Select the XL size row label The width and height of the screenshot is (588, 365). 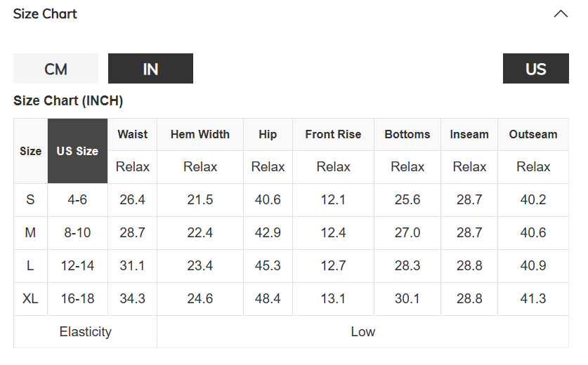coord(30,299)
